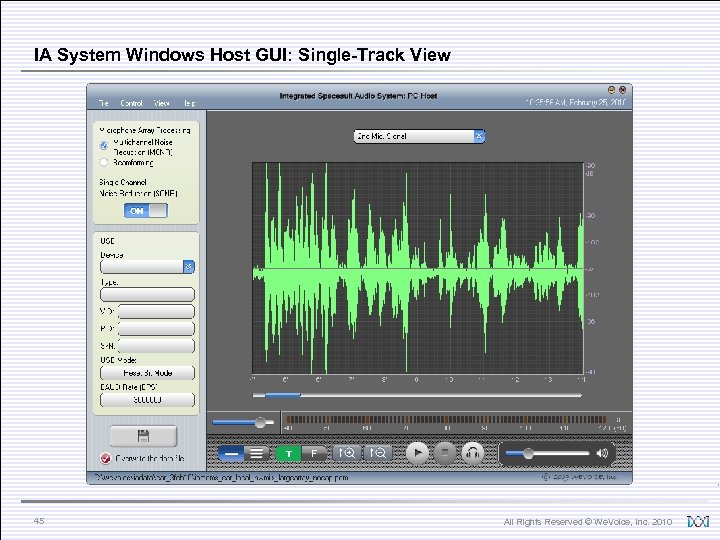Viewport: 720px width, 540px height.
Task: Click the VID field
Action: [156, 311]
